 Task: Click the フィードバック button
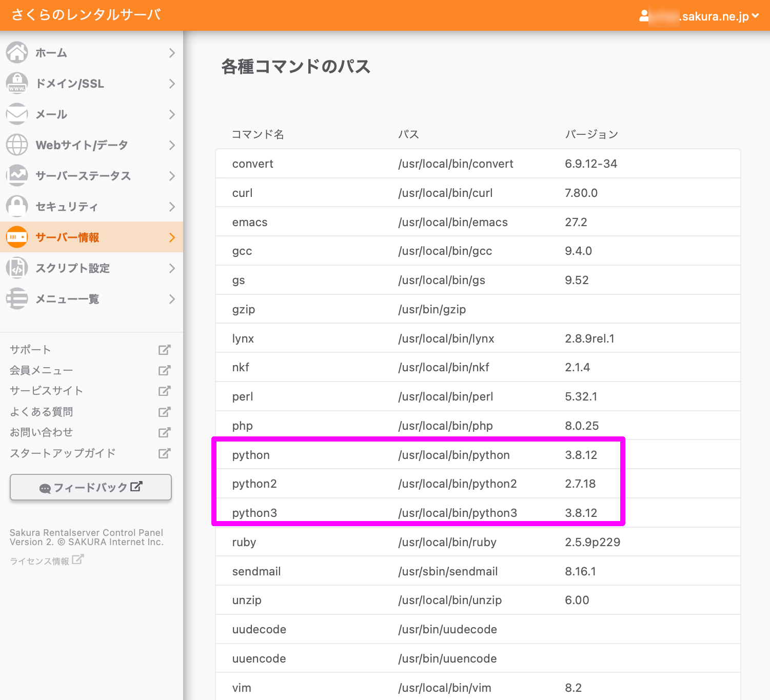(91, 487)
